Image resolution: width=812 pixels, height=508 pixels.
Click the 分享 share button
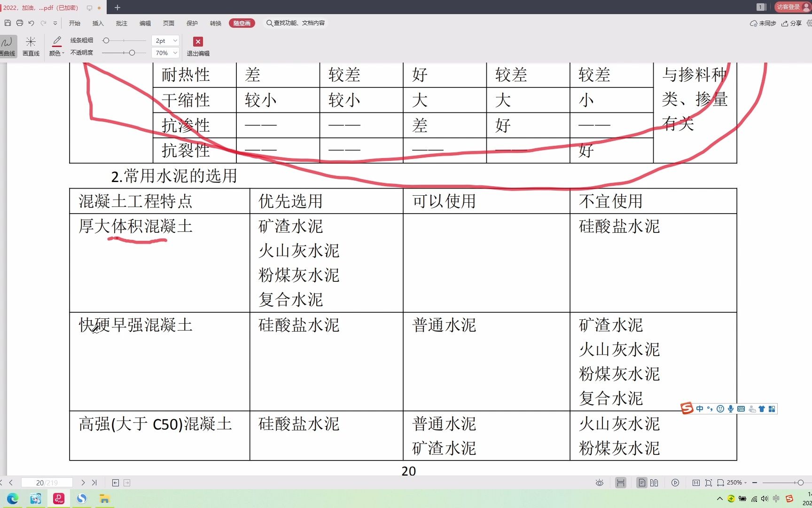point(792,23)
